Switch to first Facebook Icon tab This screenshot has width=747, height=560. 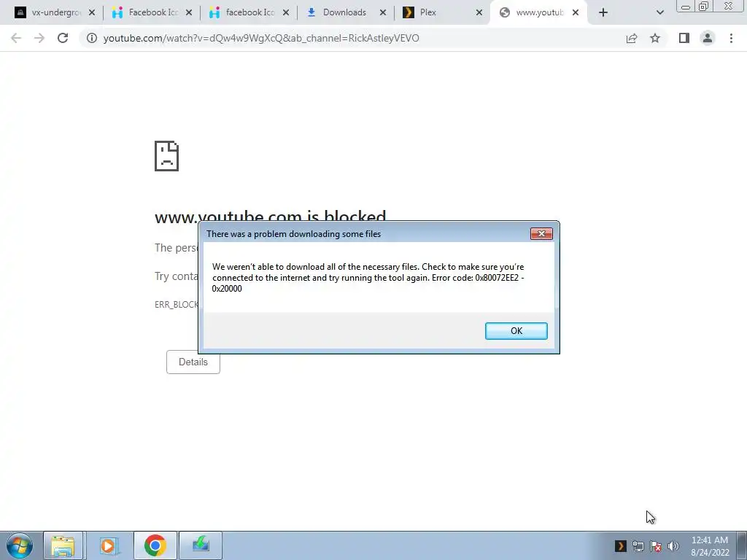[x=150, y=12]
